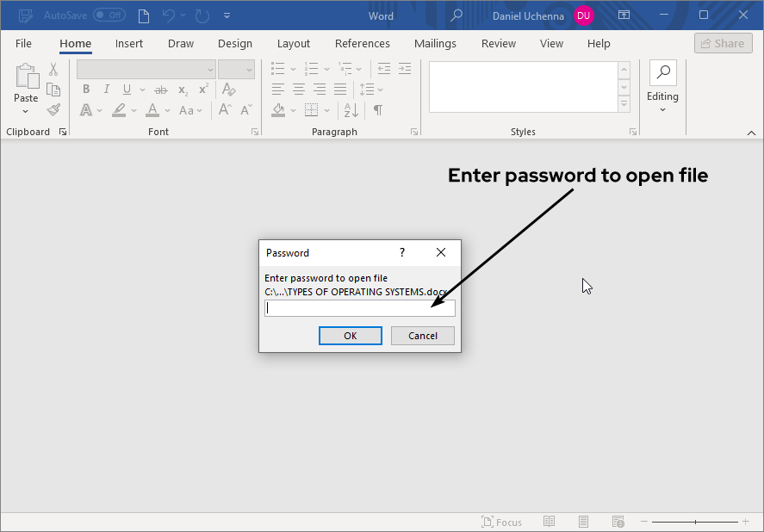Select the Subscript icon
The image size is (764, 532).
pyautogui.click(x=182, y=89)
